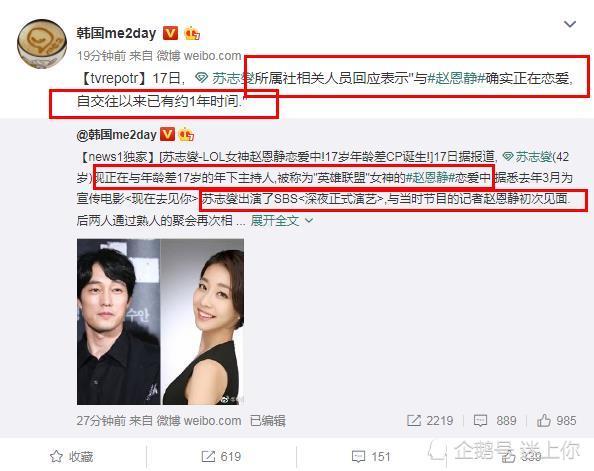This screenshot has height=471, width=594.
Task: Click verified badge beside reposted author name
Action: coord(167,134)
